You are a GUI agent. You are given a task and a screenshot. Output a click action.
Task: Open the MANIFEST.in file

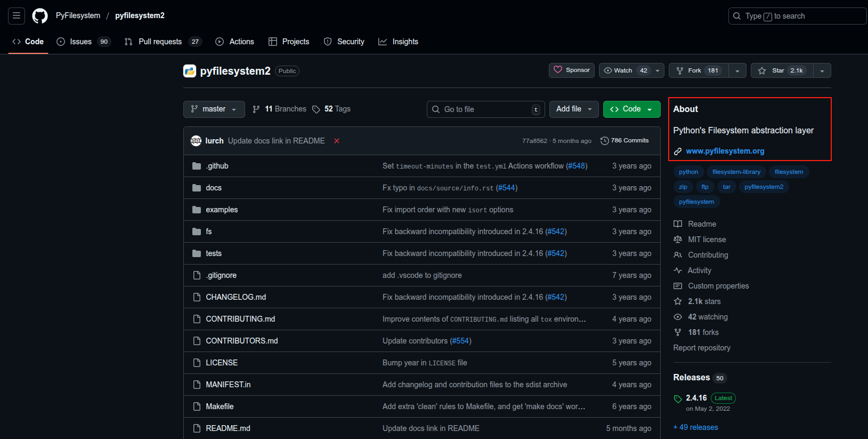click(228, 385)
